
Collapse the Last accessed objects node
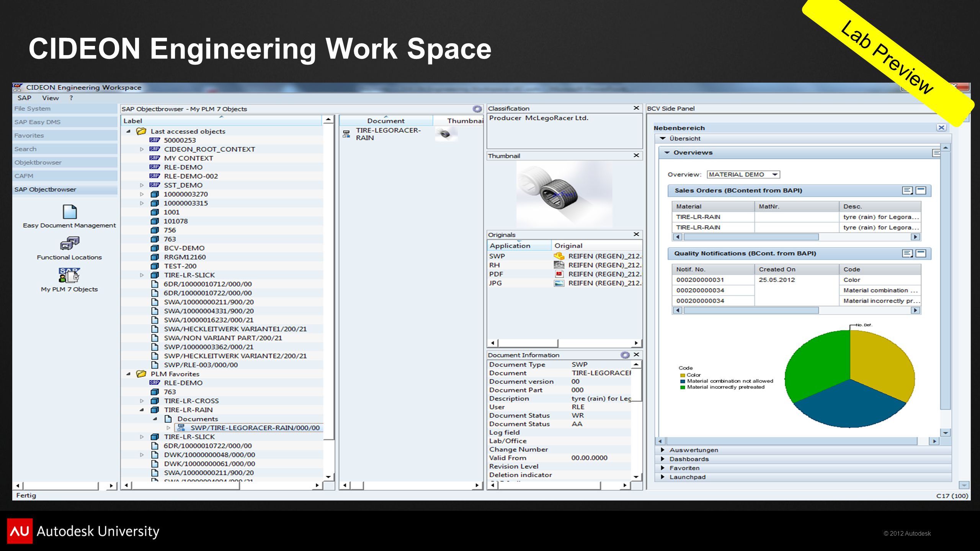click(129, 131)
